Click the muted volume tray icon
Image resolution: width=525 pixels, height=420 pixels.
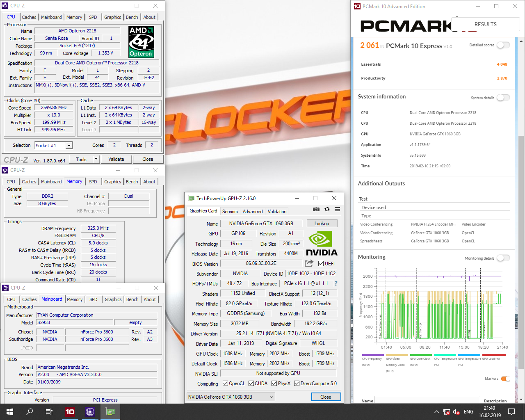pos(456,412)
